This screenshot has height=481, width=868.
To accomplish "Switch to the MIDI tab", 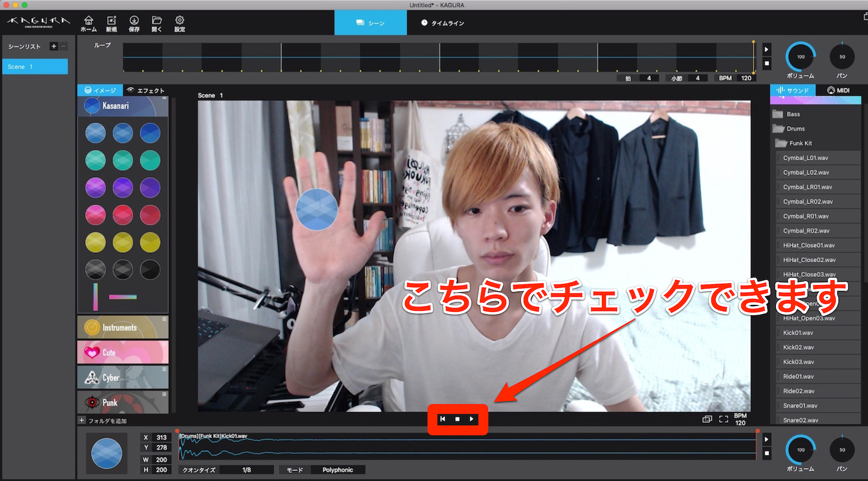I will pyautogui.click(x=838, y=90).
